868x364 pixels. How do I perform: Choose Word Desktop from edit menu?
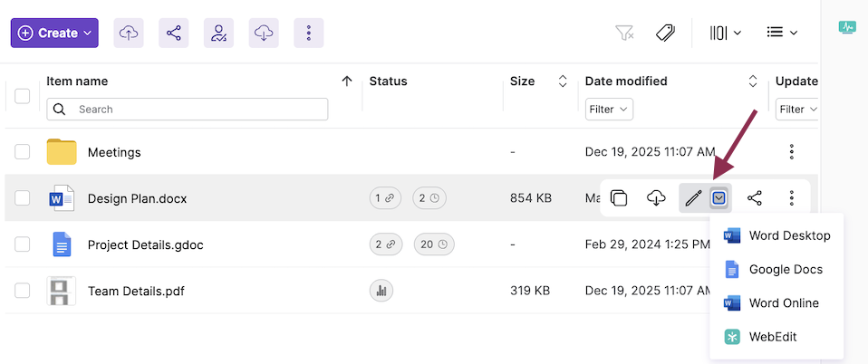point(788,235)
